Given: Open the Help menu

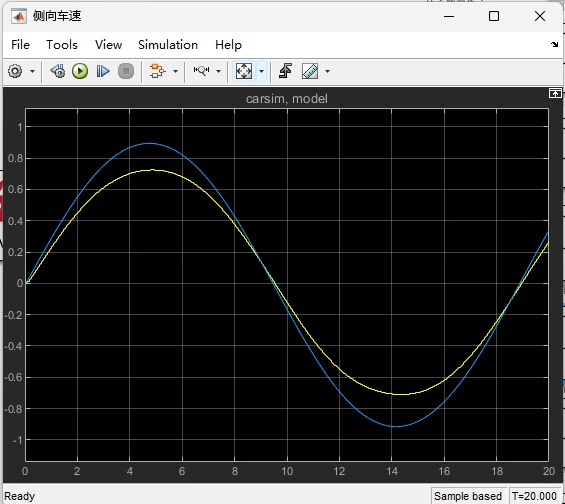Looking at the screenshot, I should click(228, 45).
